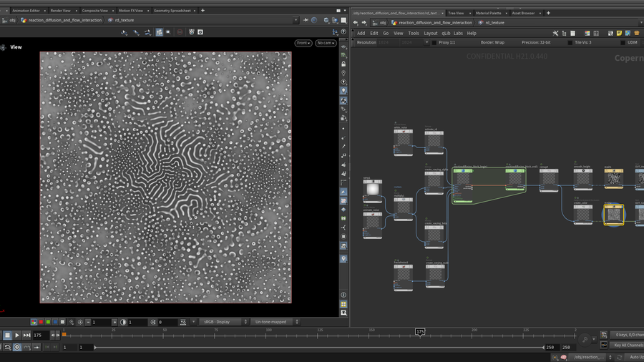This screenshot has width=644, height=362.
Task: Click the Key All Channels button
Action: point(627,345)
